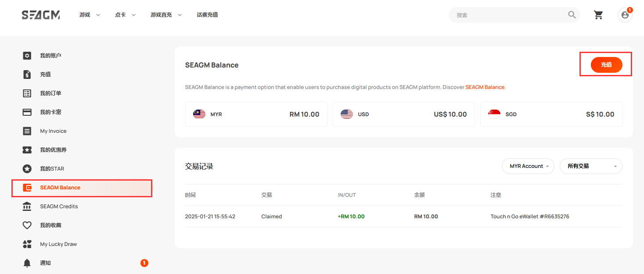644x274 pixels.
Task: Click the My Invoice receipt icon
Action: coord(27,131)
